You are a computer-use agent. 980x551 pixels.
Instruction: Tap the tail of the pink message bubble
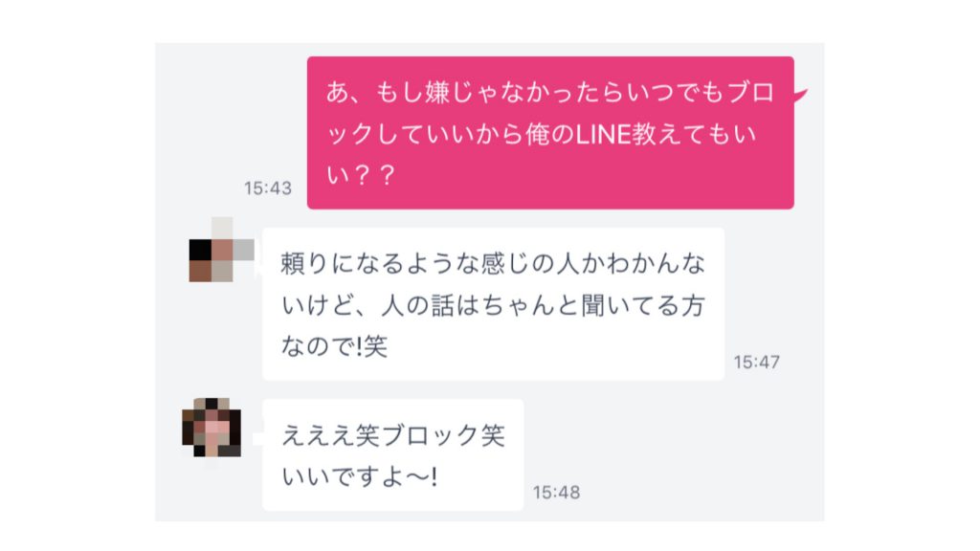pos(801,95)
